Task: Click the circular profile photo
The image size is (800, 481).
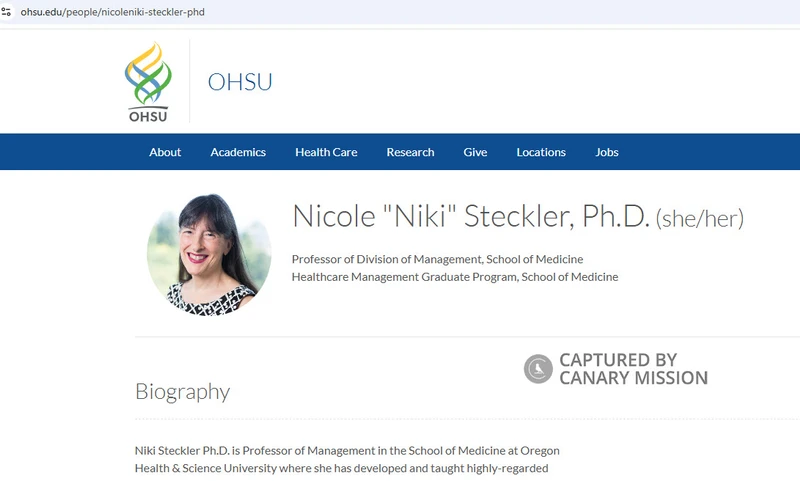Action: [x=209, y=254]
